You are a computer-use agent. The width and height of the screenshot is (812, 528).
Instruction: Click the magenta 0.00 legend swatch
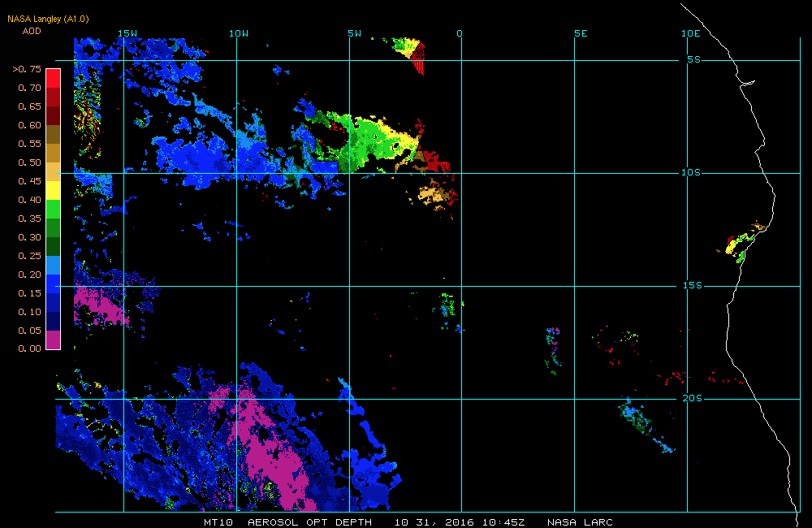[x=54, y=340]
